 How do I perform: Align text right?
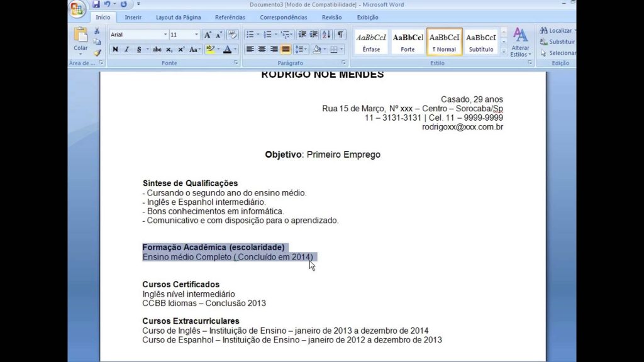pos(274,49)
